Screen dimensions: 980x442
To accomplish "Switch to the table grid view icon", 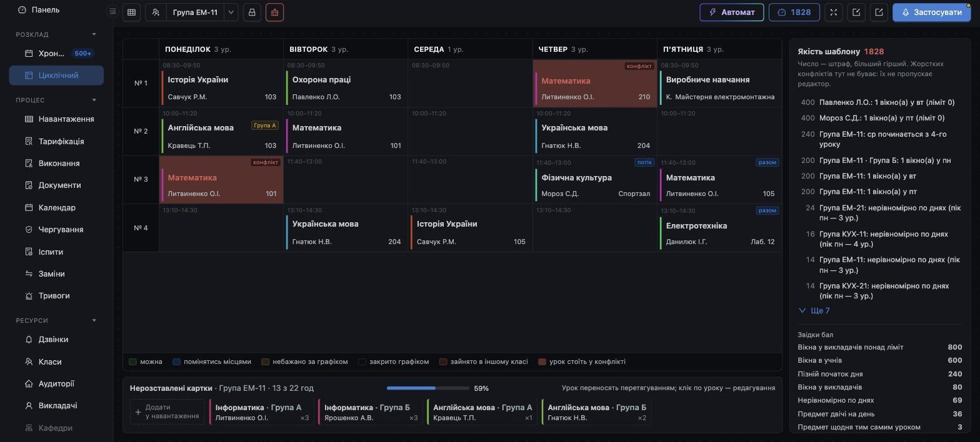I will point(132,12).
